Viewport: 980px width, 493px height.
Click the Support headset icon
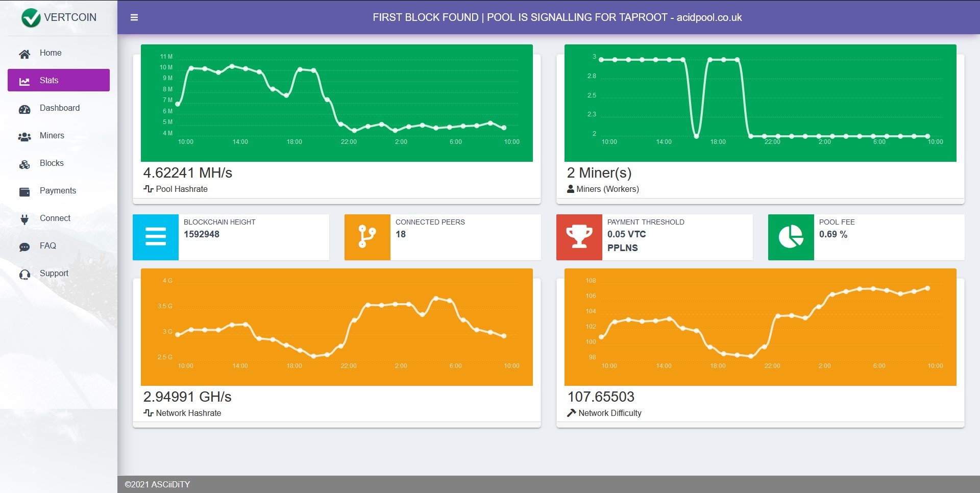[x=24, y=274]
